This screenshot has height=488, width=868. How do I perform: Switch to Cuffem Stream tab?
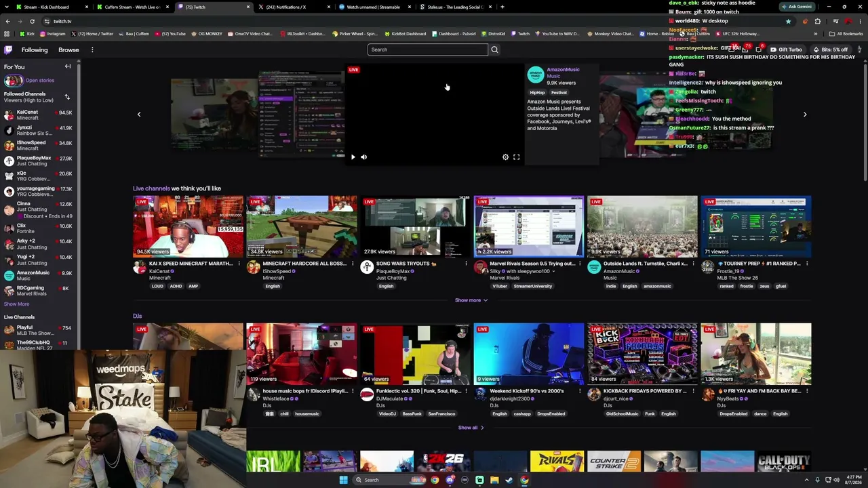coord(132,7)
